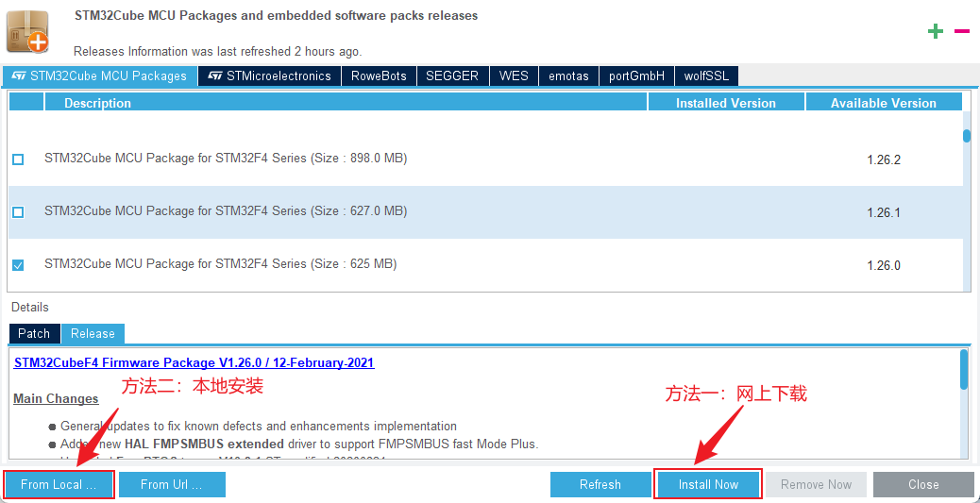Click the details pane vertical scrollbar thumb
The height and width of the screenshot is (503, 980).
(x=964, y=370)
